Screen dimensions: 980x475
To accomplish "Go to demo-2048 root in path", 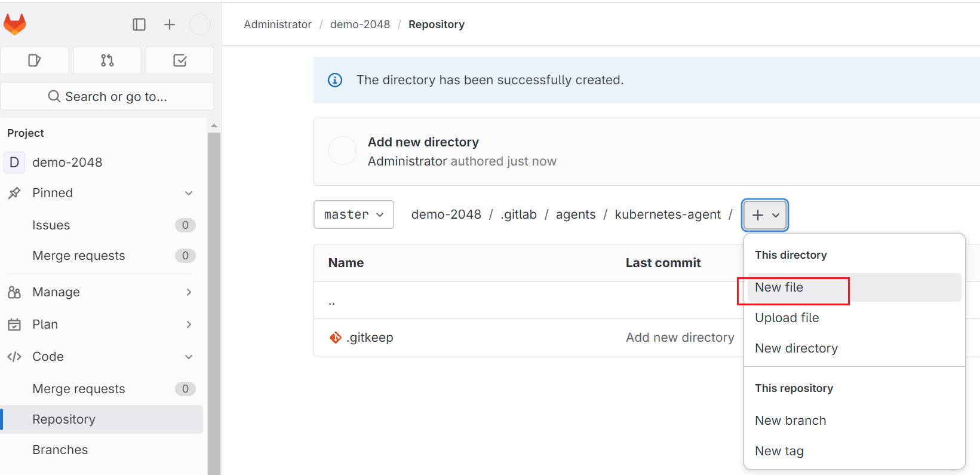I will click(x=446, y=214).
